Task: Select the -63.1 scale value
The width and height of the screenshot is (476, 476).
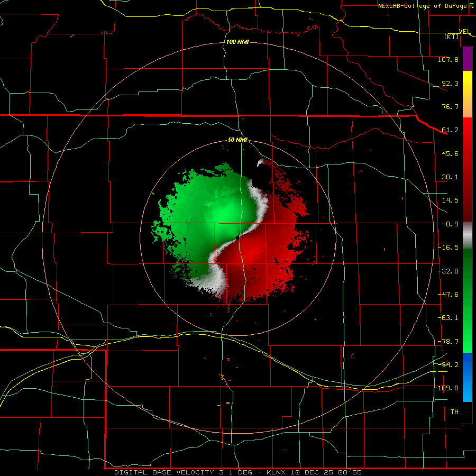Action: [x=448, y=318]
